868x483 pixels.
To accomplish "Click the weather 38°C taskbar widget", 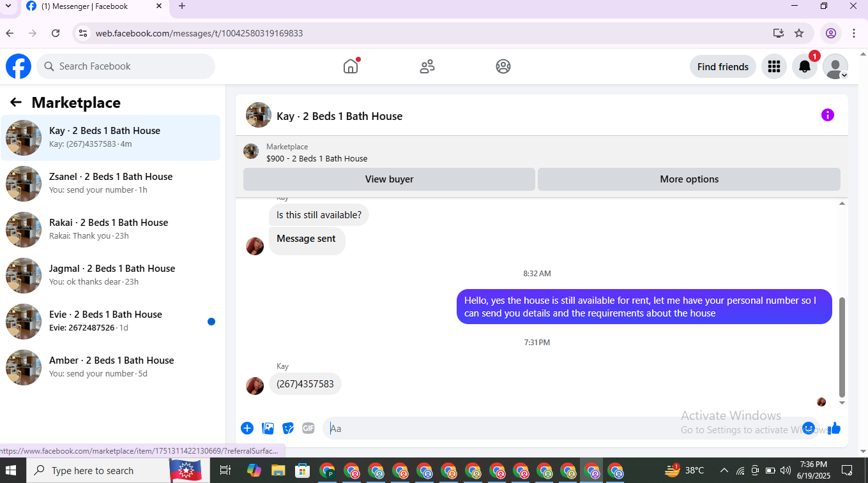I will click(684, 471).
